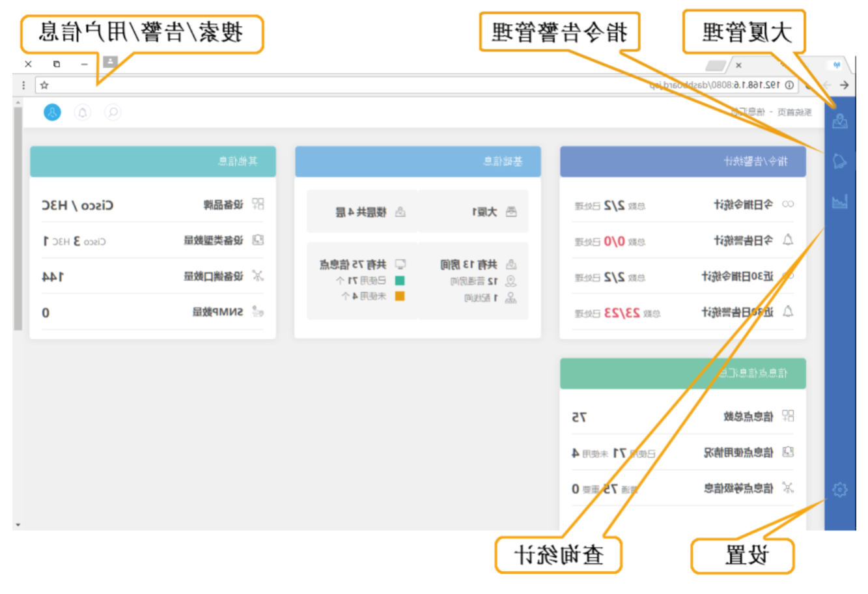Click the icon beside 信息点使用情况
The height and width of the screenshot is (594, 868).
click(788, 451)
